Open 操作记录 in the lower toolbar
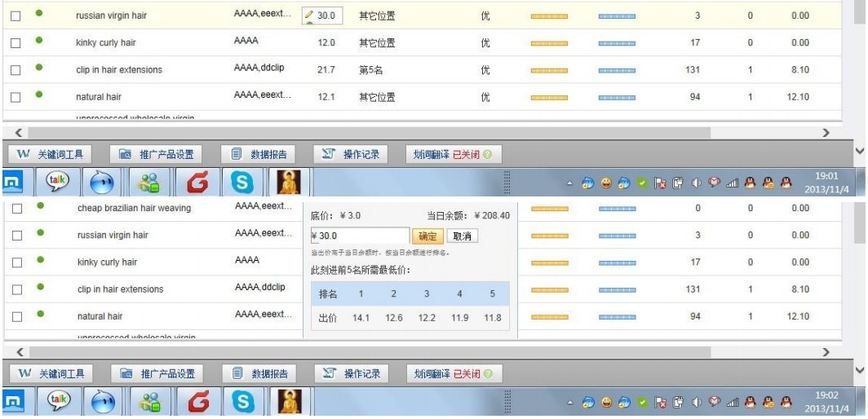The width and height of the screenshot is (868, 419). pyautogui.click(x=351, y=373)
